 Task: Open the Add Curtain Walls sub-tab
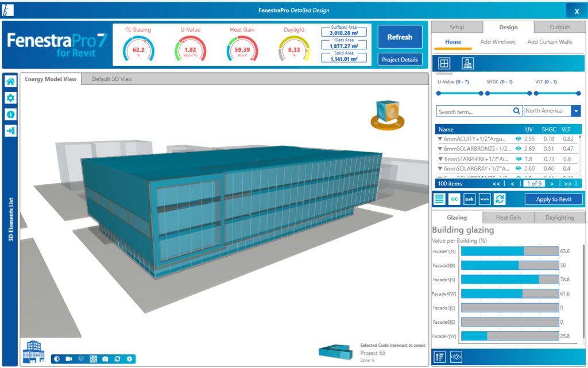click(x=550, y=42)
